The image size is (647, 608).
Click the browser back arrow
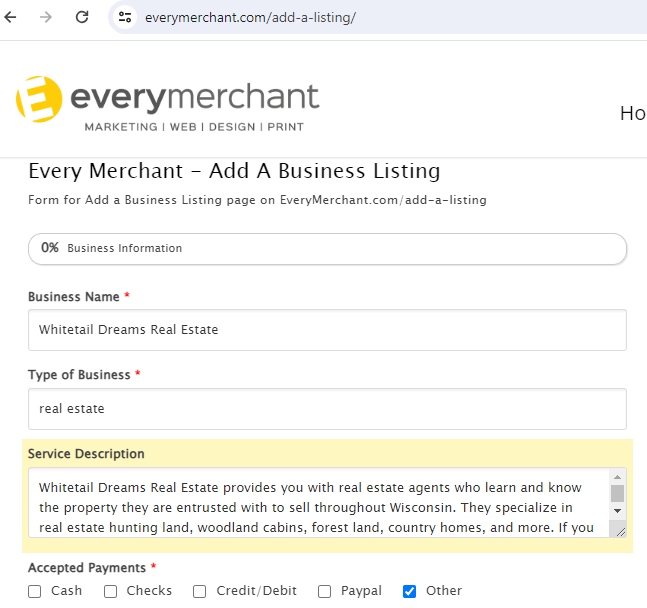(12, 17)
